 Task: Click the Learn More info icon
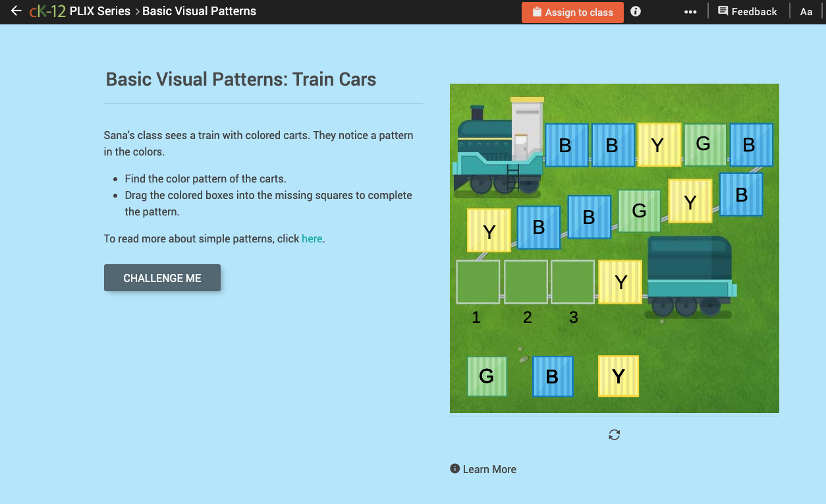(454, 468)
